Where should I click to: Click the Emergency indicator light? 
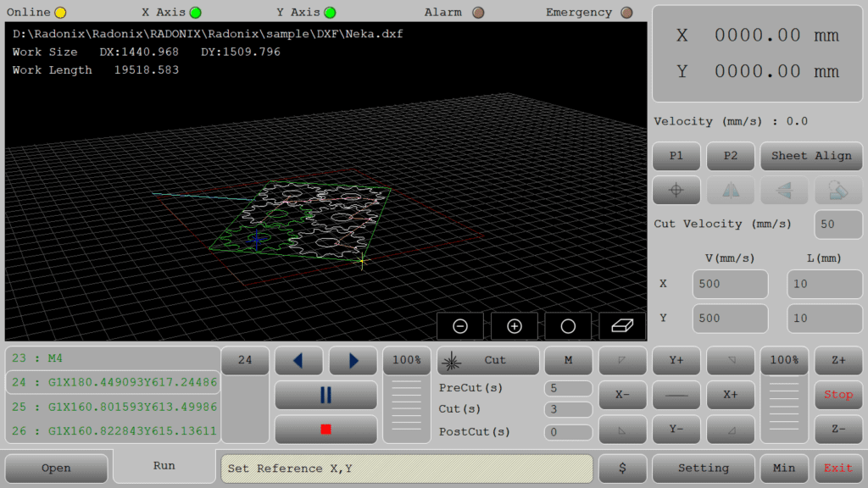click(626, 12)
